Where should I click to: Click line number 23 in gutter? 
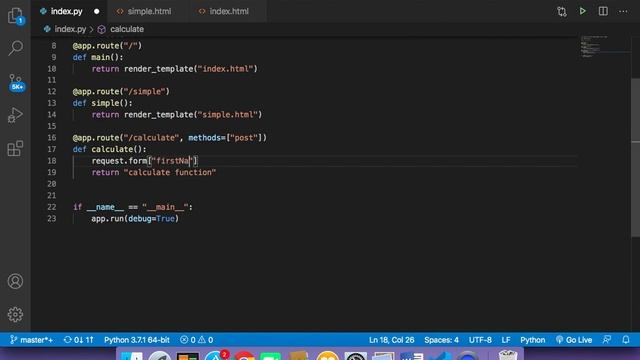tap(52, 218)
